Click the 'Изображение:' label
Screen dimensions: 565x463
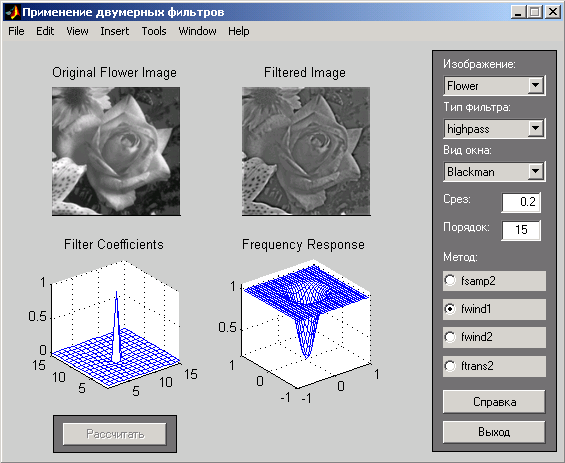click(x=479, y=64)
